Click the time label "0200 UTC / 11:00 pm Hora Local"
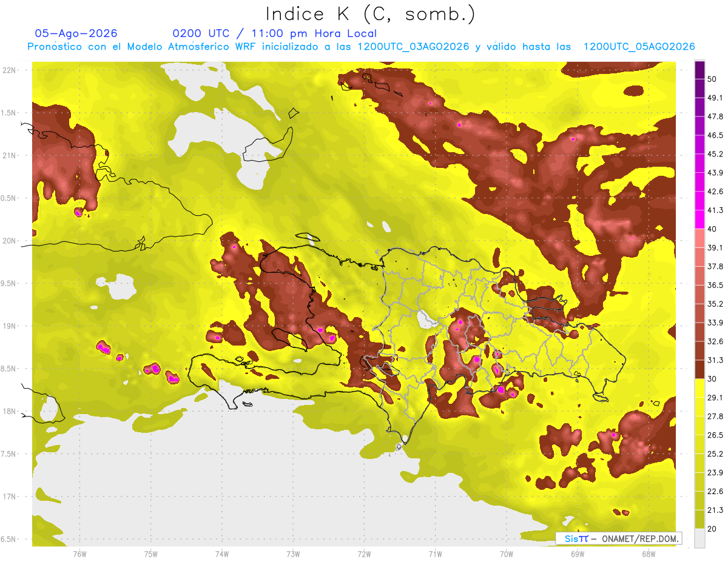 [x=275, y=33]
